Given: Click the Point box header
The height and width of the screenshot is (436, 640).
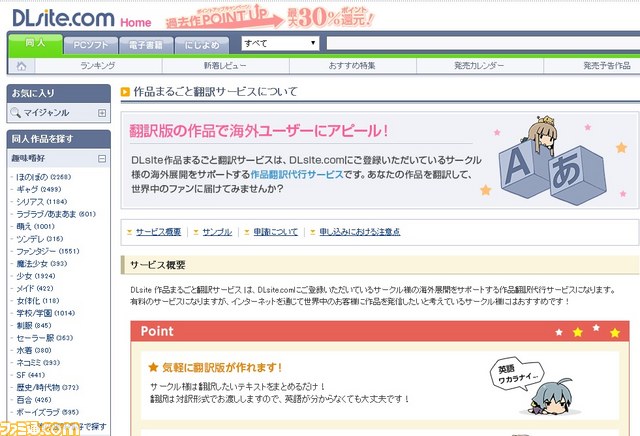Looking at the screenshot, I should coord(380,331).
